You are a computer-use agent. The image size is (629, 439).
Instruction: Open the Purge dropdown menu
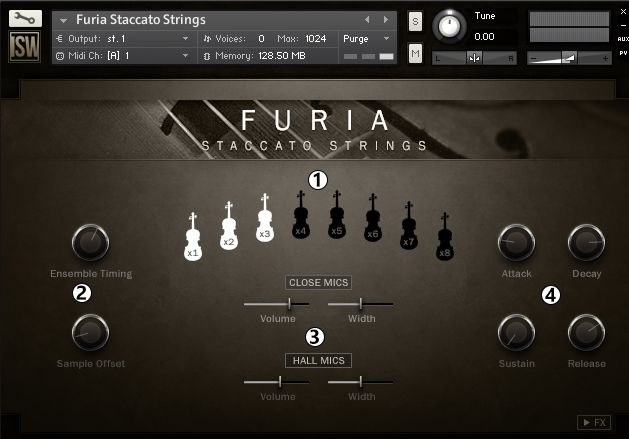tap(386, 39)
